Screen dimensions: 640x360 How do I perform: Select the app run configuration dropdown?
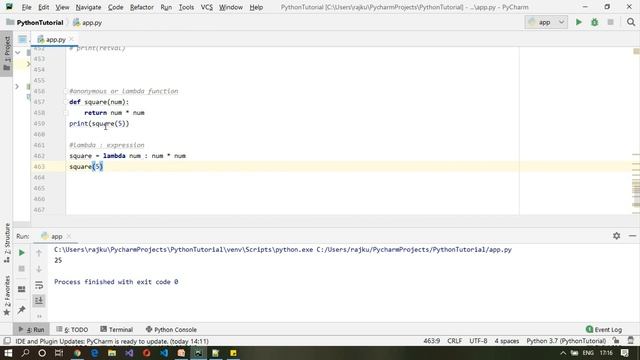coord(546,22)
